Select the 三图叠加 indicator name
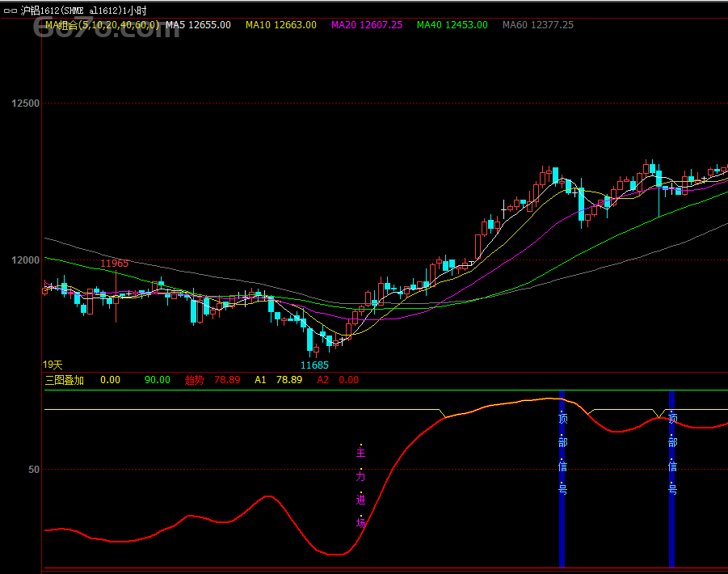 point(64,380)
